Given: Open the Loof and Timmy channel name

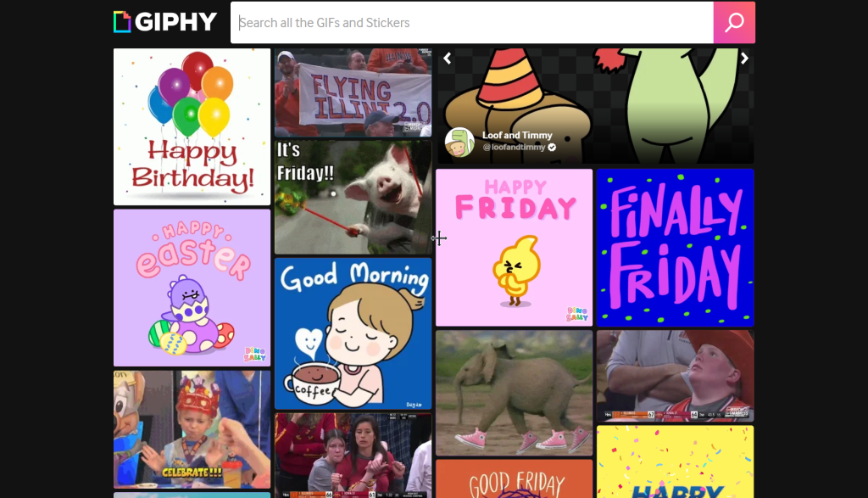Looking at the screenshot, I should point(517,135).
